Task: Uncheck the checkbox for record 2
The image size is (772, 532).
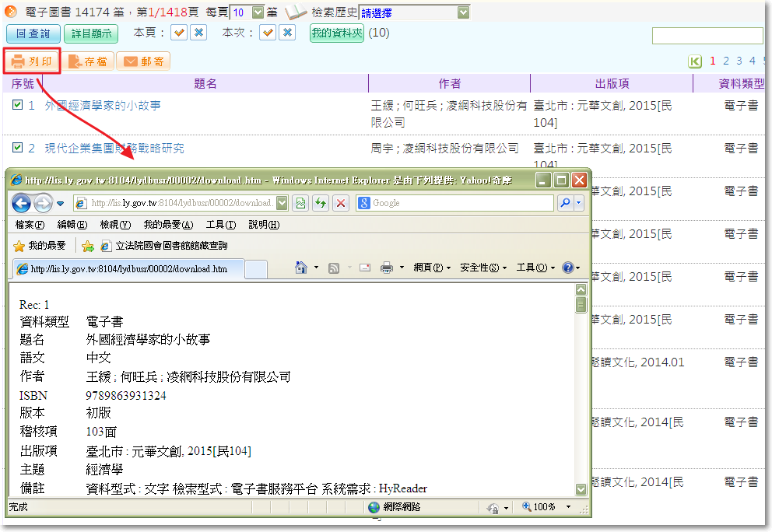Action: coord(17,148)
